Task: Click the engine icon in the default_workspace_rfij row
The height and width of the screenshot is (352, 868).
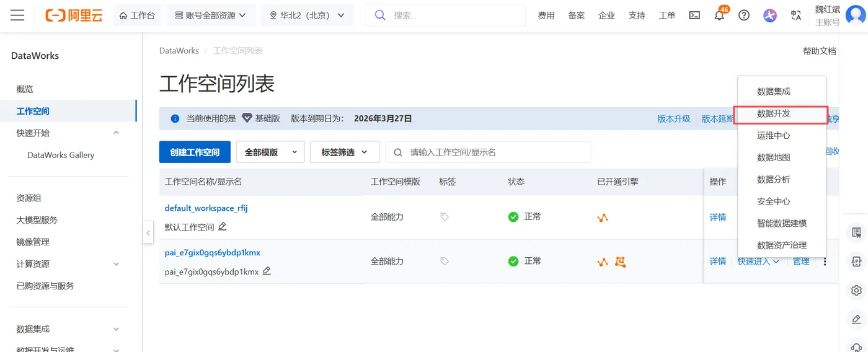Action: [x=603, y=218]
